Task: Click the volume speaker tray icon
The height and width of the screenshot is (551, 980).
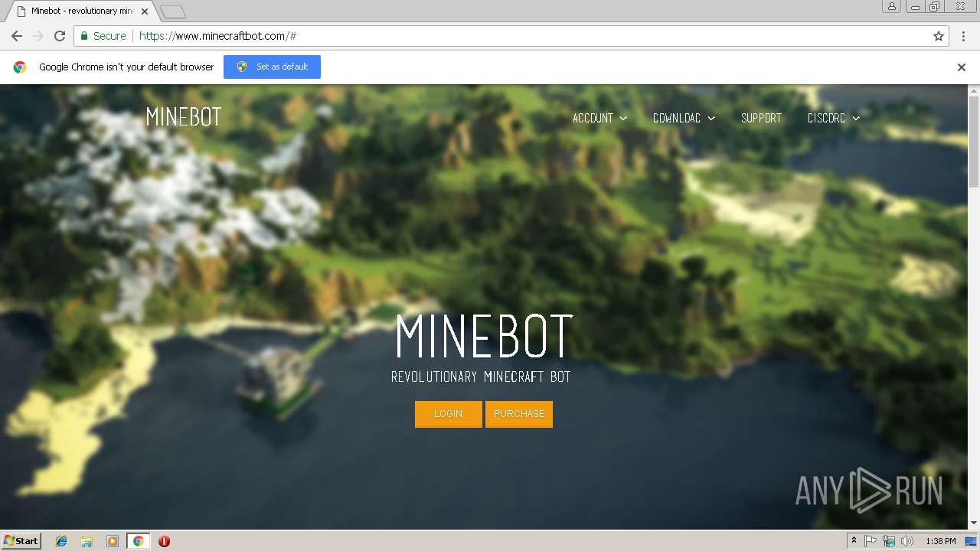Action: 906,541
